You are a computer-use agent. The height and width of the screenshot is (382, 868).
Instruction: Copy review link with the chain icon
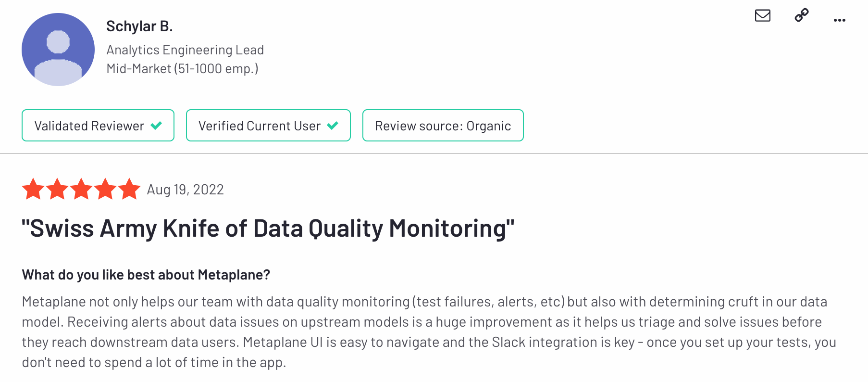801,15
